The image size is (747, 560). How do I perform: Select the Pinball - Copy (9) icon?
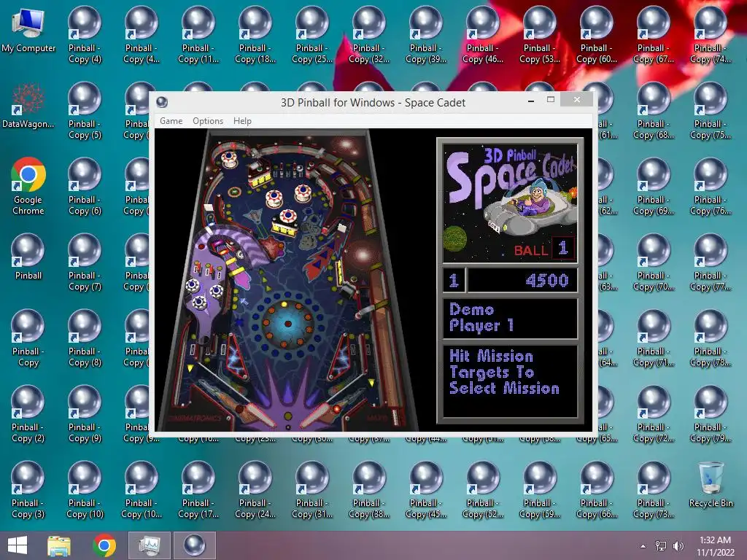[85, 414]
